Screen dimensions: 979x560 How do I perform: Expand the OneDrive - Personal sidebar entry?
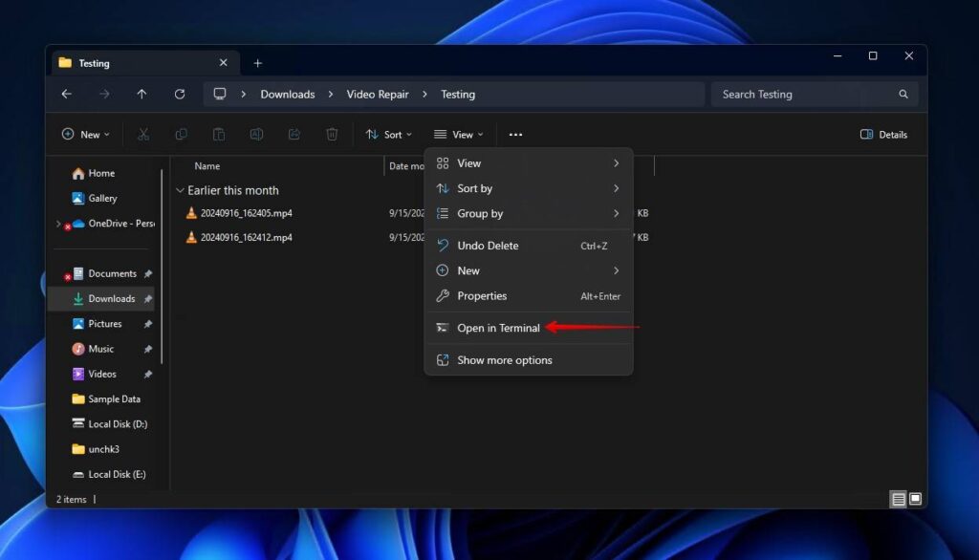pyautogui.click(x=59, y=224)
